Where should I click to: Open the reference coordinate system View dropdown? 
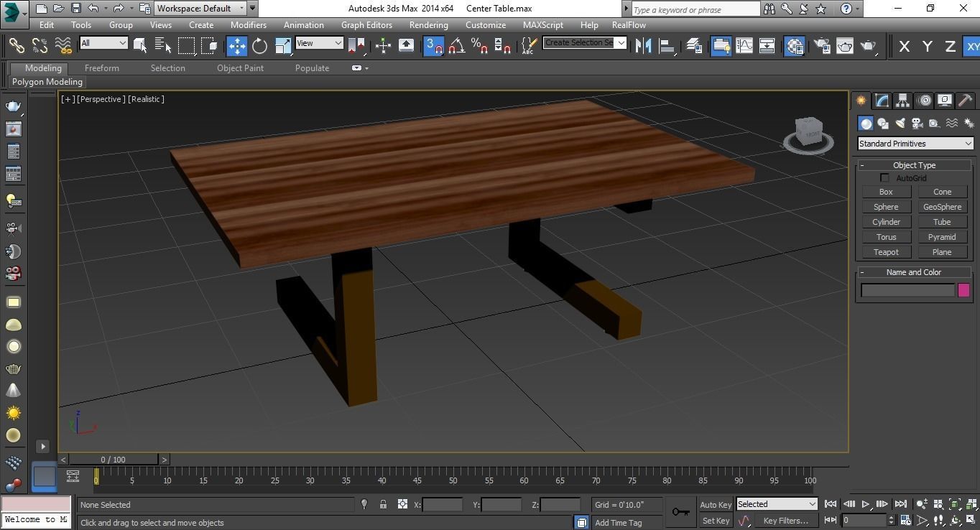tap(319, 43)
